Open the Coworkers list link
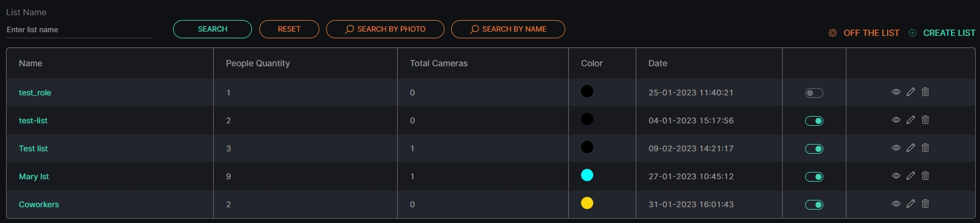The height and width of the screenshot is (223, 980). 39,204
